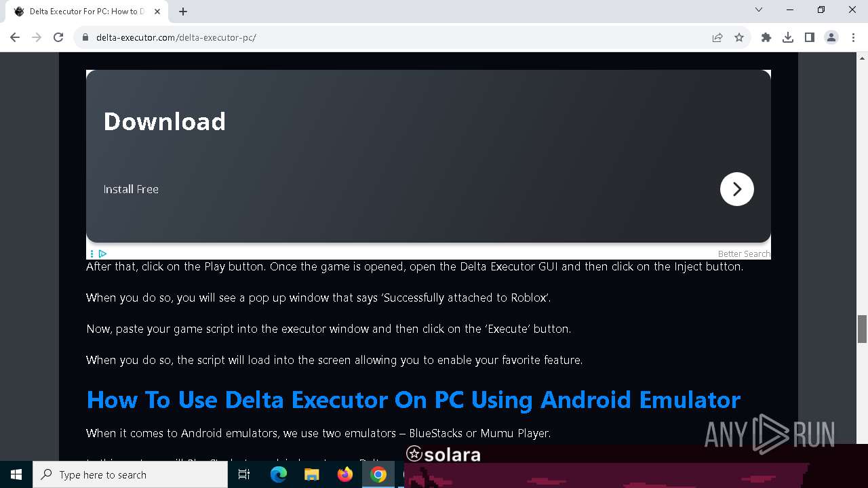This screenshot has width=868, height=488.
Task: Open Task View in the taskbar
Action: pyautogui.click(x=244, y=474)
